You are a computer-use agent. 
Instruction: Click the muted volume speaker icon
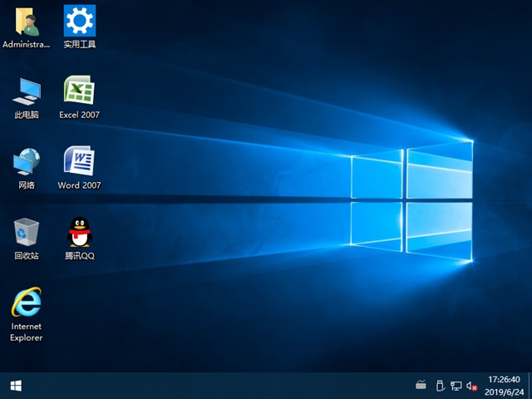(x=471, y=386)
